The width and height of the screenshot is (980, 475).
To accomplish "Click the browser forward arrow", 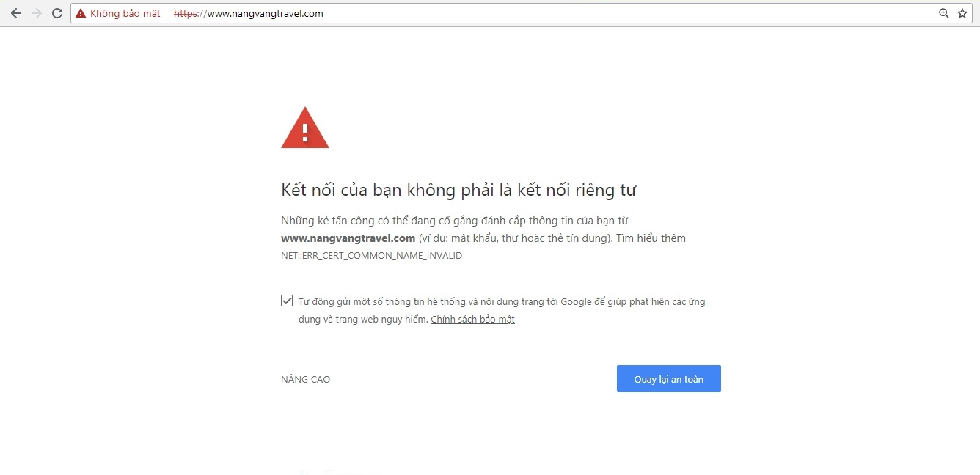I will point(37,13).
